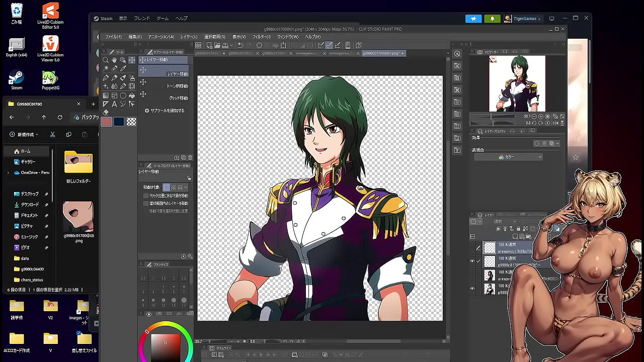
Task: Click the Quick Access search icon
Action: (x=457, y=54)
